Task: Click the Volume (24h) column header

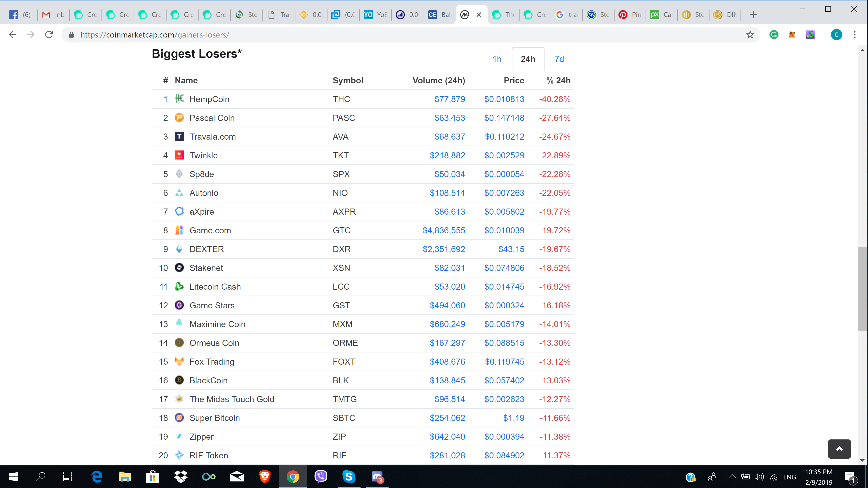Action: (x=439, y=80)
